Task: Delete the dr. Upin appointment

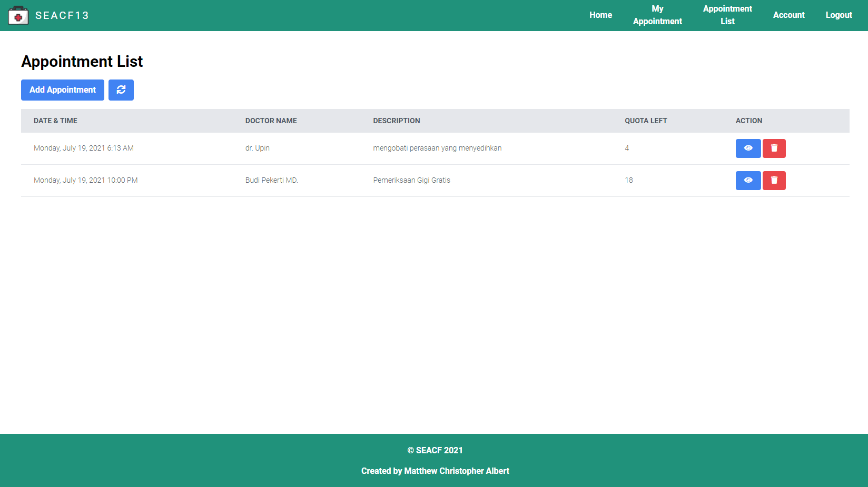Action: coord(774,148)
